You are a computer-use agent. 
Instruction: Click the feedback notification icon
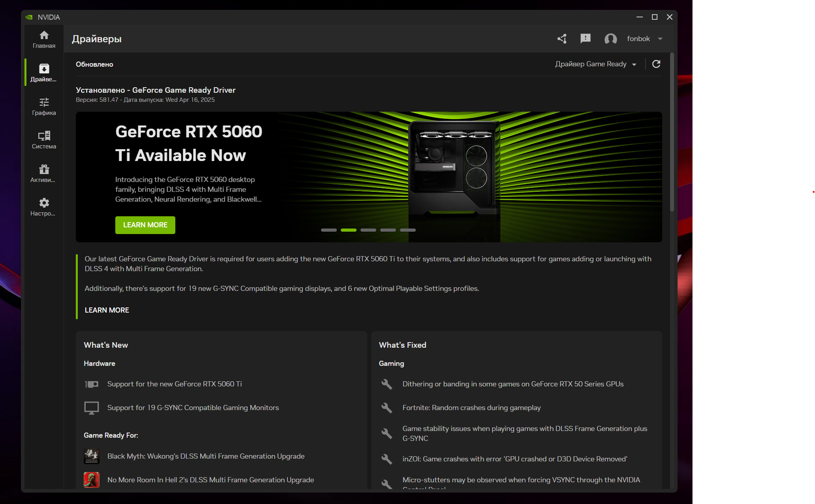pos(585,39)
